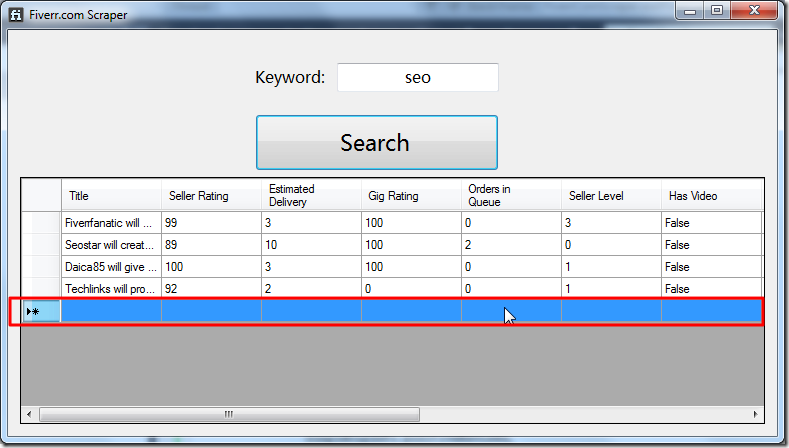Click seller level 0 in Seostar row
789x448 pixels.
tap(611, 245)
